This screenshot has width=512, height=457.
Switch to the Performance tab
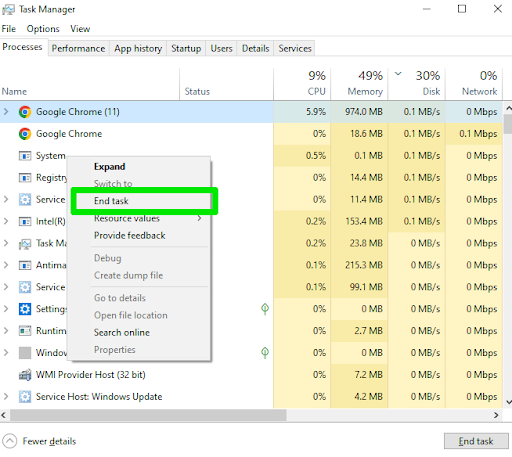79,49
